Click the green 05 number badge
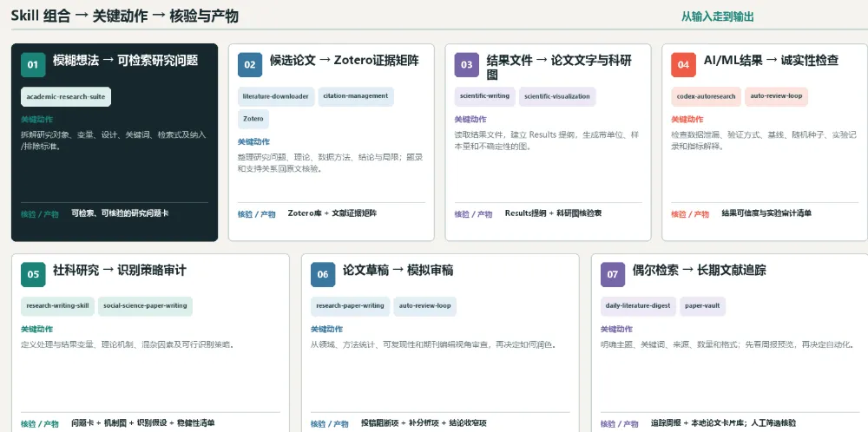The image size is (868, 432). pyautogui.click(x=33, y=274)
